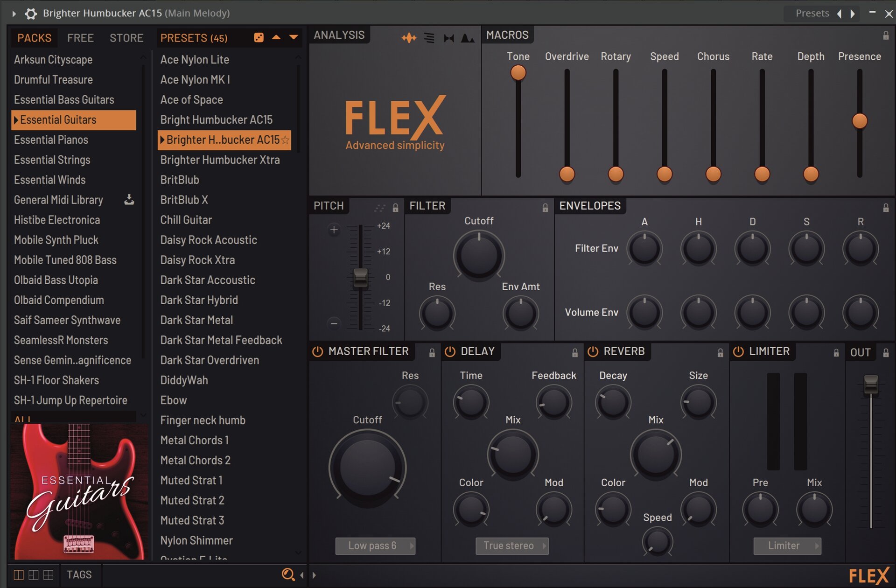Screen dimensions: 896x588
Task: Select the Chill Guitar preset
Action: tap(186, 220)
